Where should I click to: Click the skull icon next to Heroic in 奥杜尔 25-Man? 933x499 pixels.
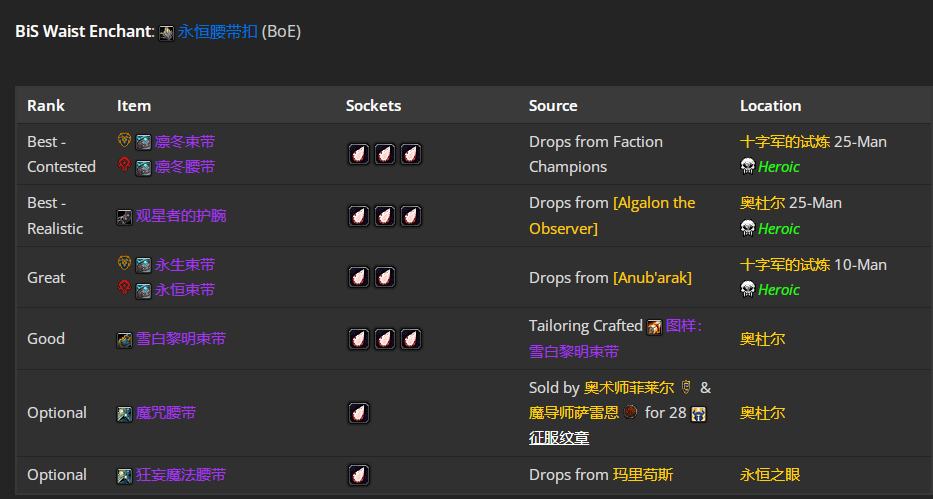(747, 228)
